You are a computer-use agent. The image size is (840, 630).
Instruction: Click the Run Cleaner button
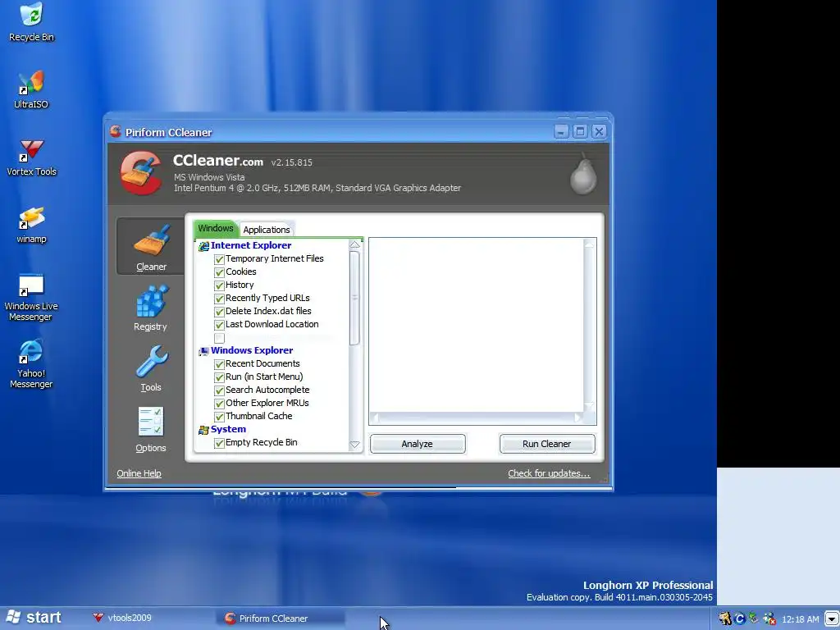point(547,444)
